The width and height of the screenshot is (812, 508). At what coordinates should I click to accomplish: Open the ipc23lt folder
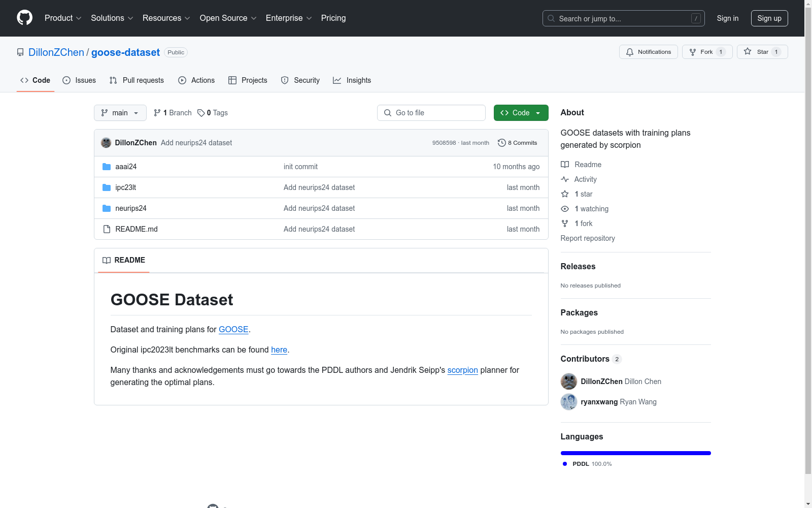[x=126, y=187]
